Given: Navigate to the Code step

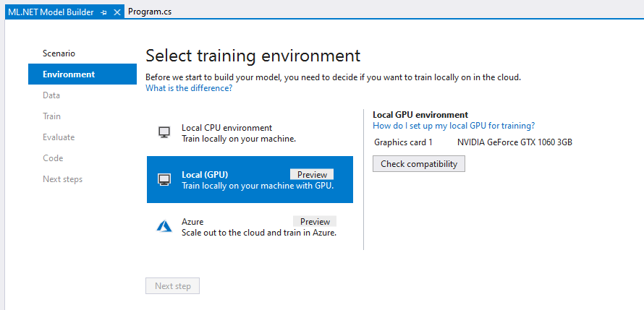Looking at the screenshot, I should tap(53, 158).
